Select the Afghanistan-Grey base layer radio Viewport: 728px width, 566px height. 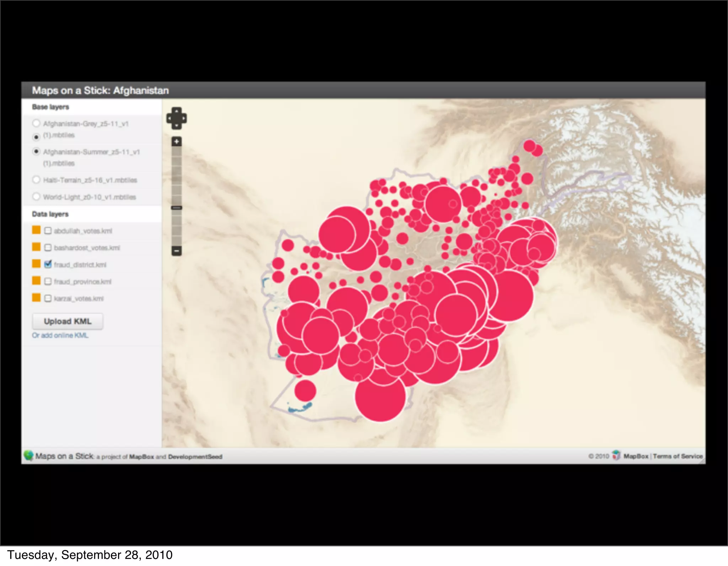(36, 123)
